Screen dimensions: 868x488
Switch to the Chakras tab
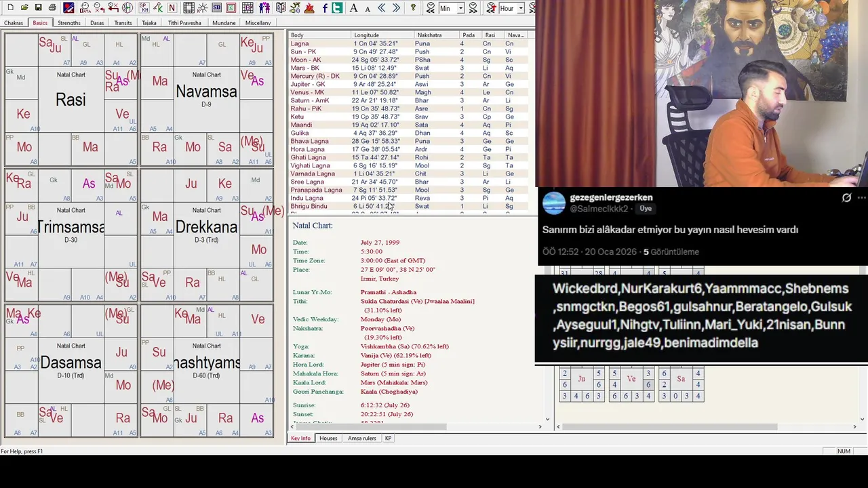click(14, 23)
